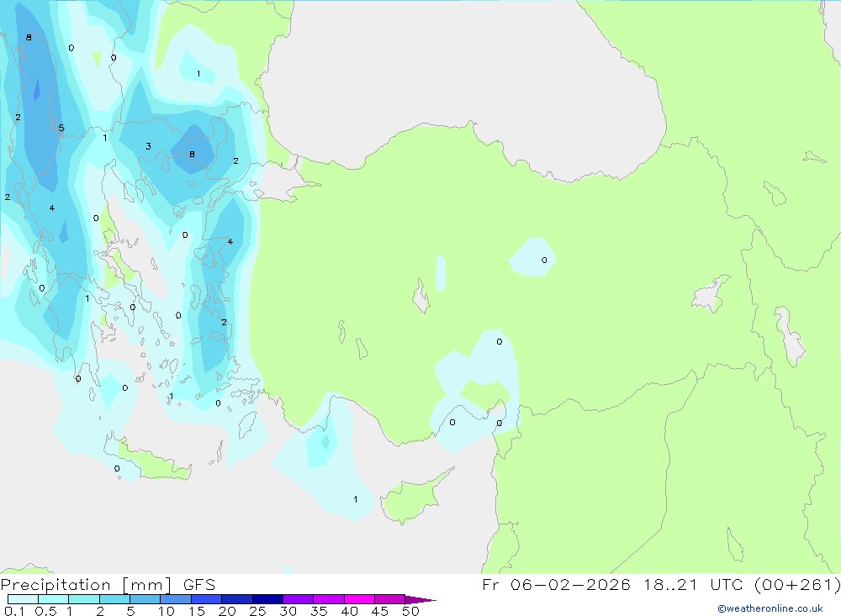Click the 15–20 mm royal blue legend swatch
The height and width of the screenshot is (616, 841).
tap(207, 599)
